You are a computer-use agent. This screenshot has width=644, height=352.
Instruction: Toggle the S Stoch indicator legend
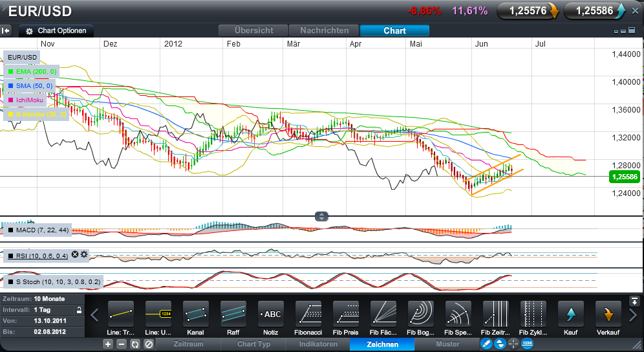(54, 282)
